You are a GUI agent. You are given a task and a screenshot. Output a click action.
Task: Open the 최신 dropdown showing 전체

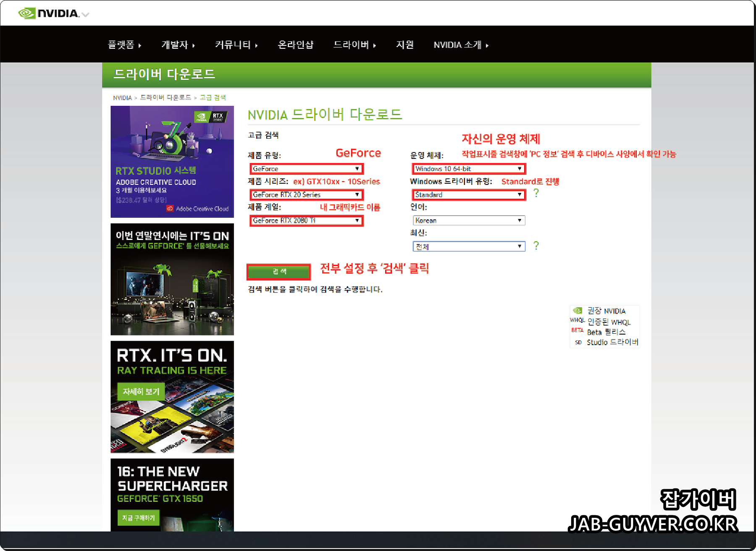coord(469,246)
